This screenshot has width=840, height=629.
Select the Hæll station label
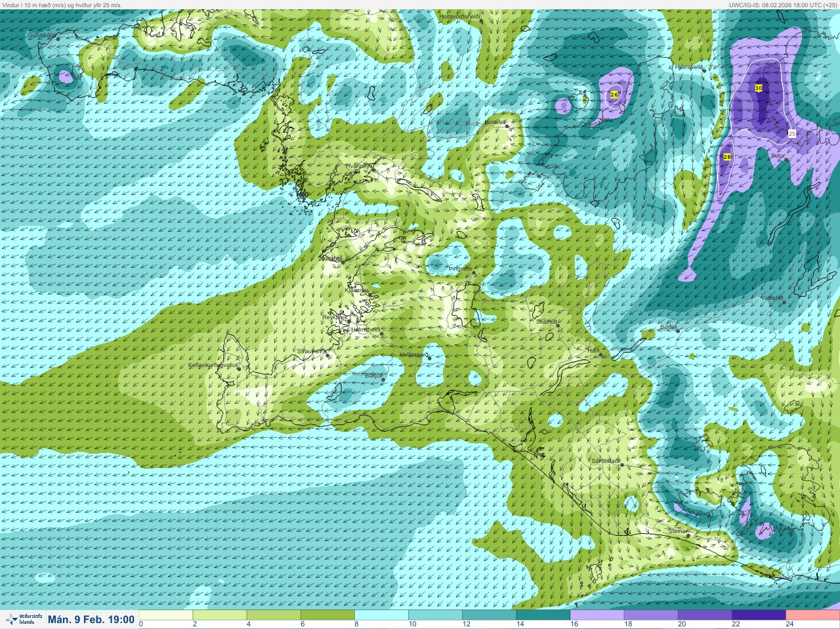click(x=593, y=351)
